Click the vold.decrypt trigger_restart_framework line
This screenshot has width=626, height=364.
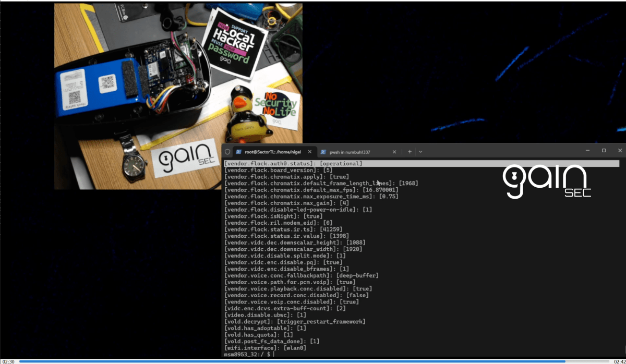point(295,321)
